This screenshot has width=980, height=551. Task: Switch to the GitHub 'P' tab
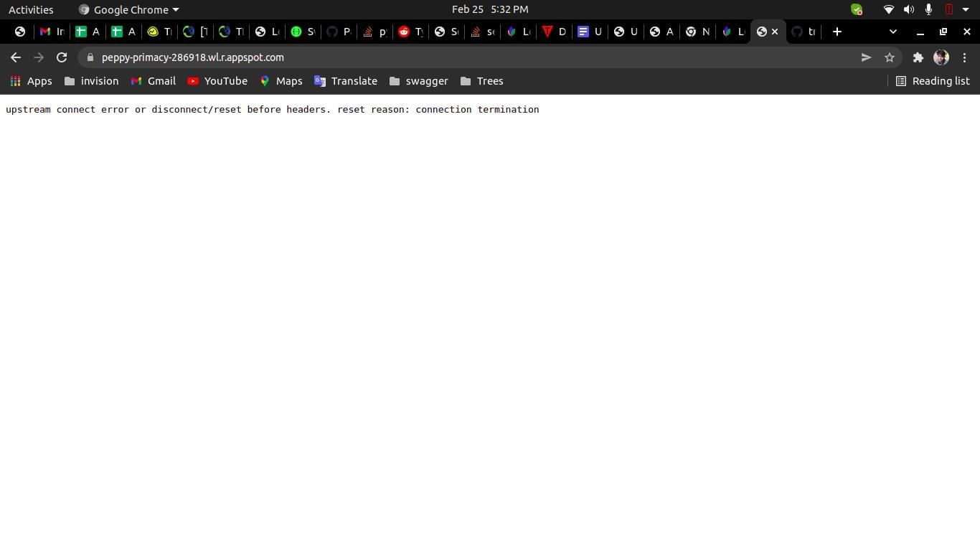[339, 32]
